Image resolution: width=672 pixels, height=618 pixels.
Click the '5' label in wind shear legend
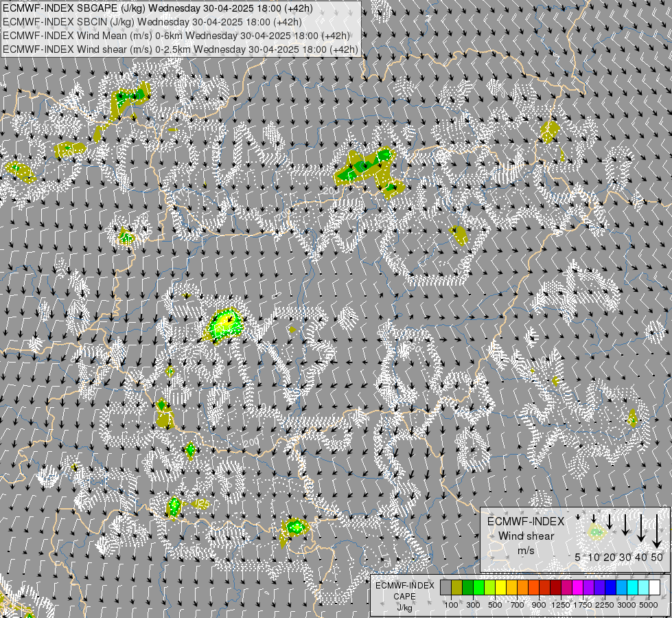click(578, 557)
